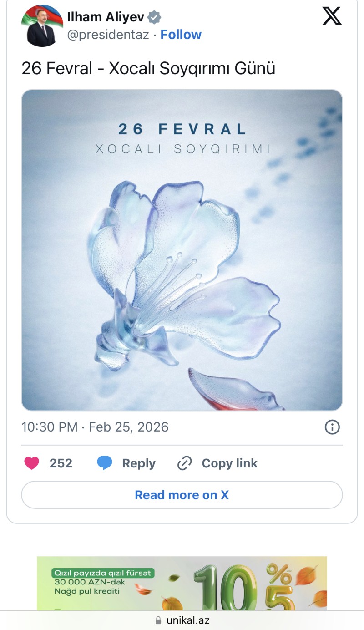Click the blue reply speech bubble icon

click(105, 463)
